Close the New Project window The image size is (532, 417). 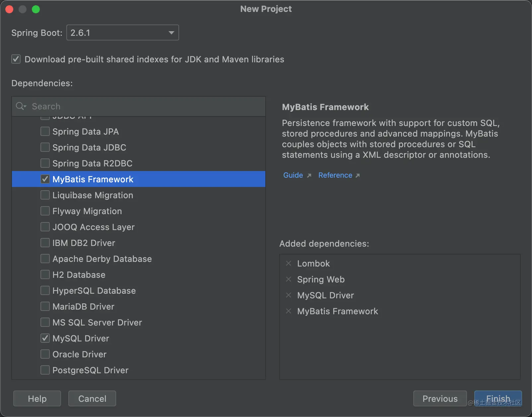[x=9, y=9]
